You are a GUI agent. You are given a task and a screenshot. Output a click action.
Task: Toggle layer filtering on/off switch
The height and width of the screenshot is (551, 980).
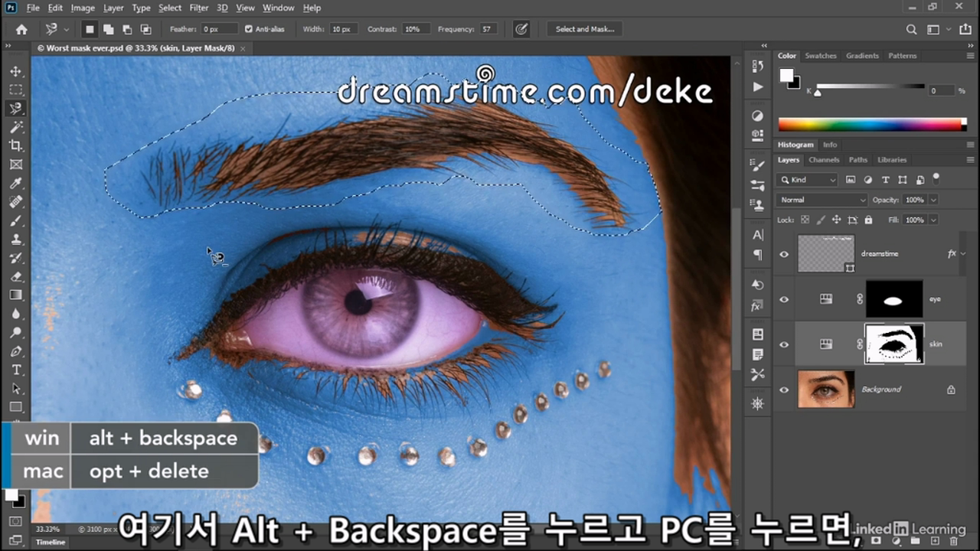pyautogui.click(x=936, y=178)
